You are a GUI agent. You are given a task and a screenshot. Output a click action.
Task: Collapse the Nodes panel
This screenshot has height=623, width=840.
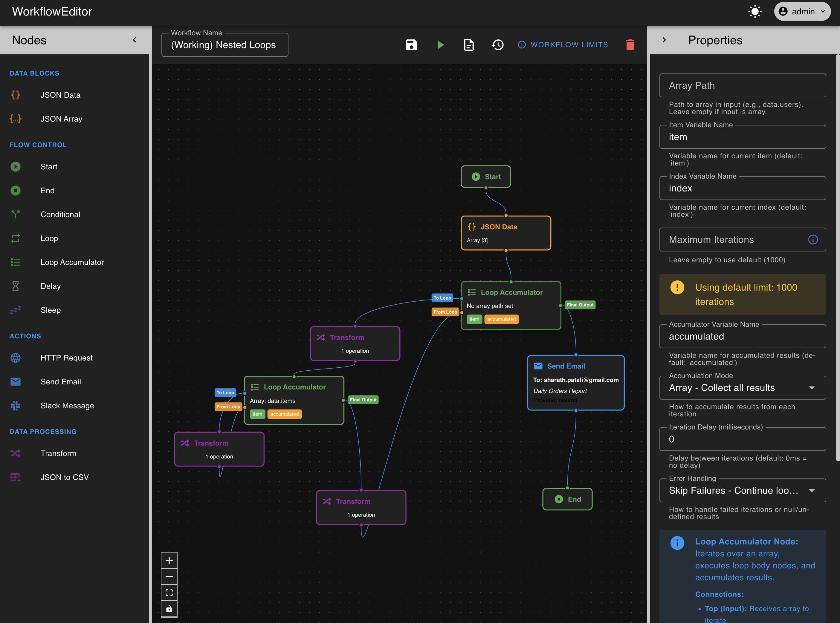point(135,40)
